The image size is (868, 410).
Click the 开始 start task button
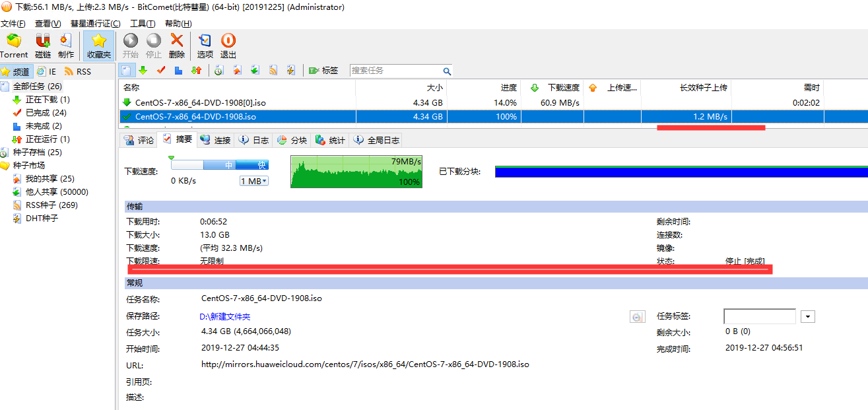coord(131,46)
